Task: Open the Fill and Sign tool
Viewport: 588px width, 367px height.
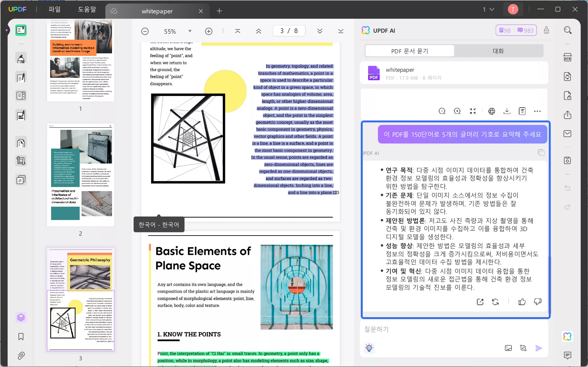Action: (x=21, y=115)
